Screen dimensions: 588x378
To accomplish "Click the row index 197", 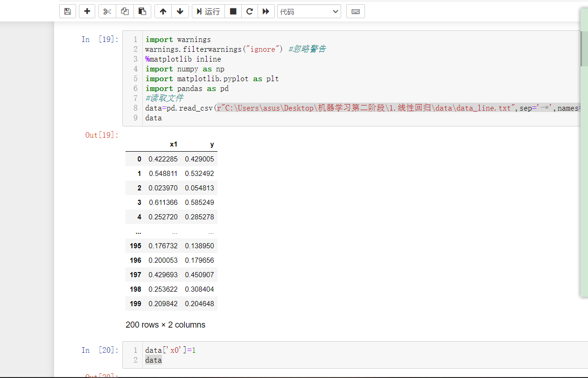I will pos(135,275).
